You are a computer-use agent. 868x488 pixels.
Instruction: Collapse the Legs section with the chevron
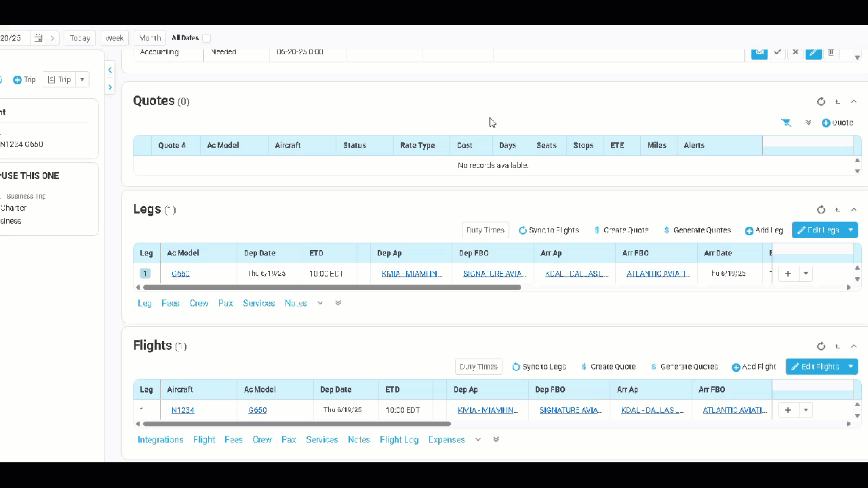pyautogui.click(x=854, y=210)
